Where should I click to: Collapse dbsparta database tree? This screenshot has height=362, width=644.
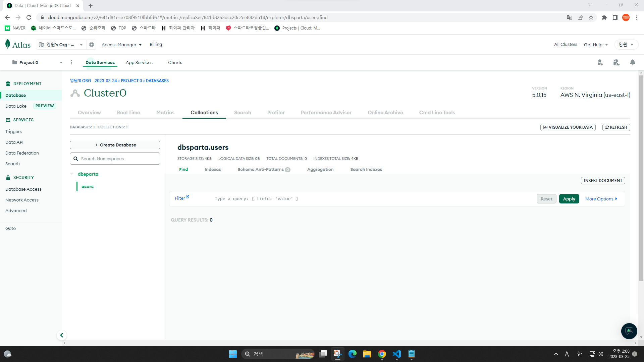tap(72, 174)
